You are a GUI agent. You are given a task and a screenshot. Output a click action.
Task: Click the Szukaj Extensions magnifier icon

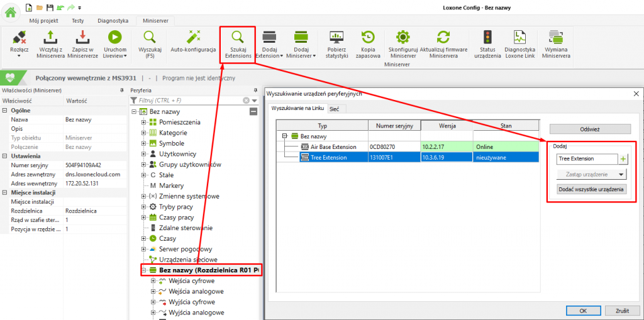pyautogui.click(x=238, y=38)
